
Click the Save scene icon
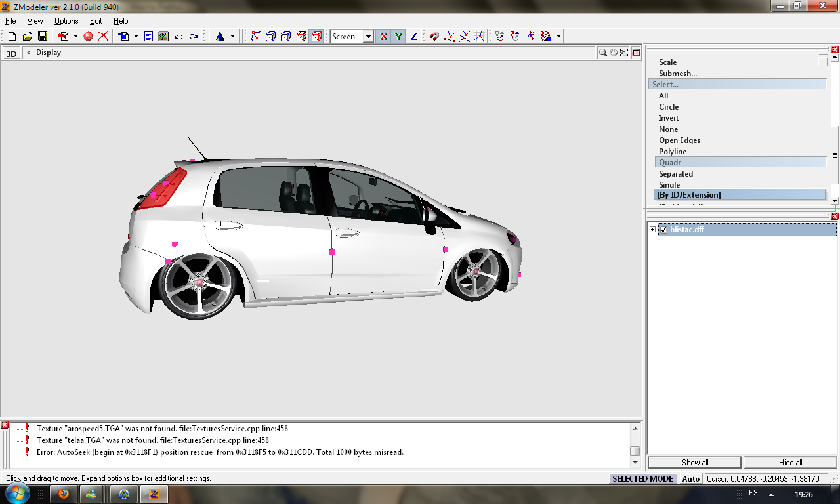43,37
